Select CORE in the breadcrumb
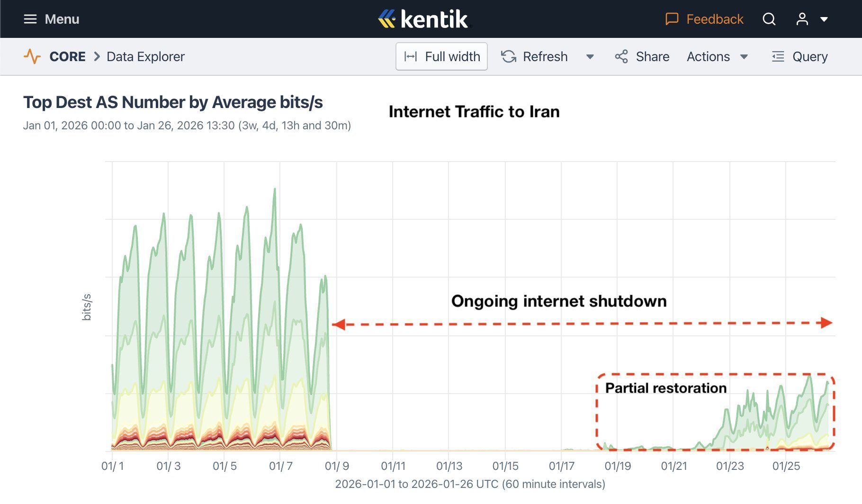862x504 pixels. [x=67, y=56]
